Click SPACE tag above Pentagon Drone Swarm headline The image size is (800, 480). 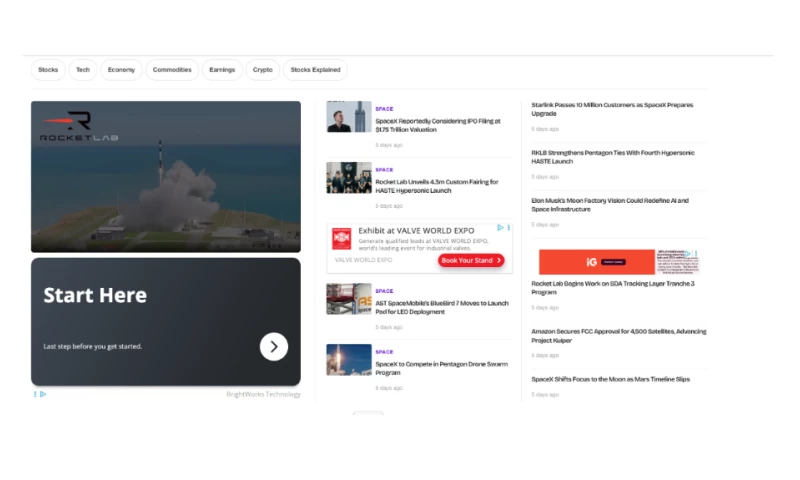[x=384, y=352]
